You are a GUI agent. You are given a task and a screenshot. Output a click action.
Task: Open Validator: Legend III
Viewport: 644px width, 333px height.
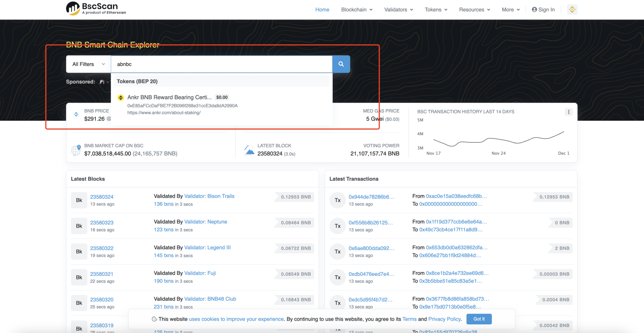pyautogui.click(x=207, y=247)
